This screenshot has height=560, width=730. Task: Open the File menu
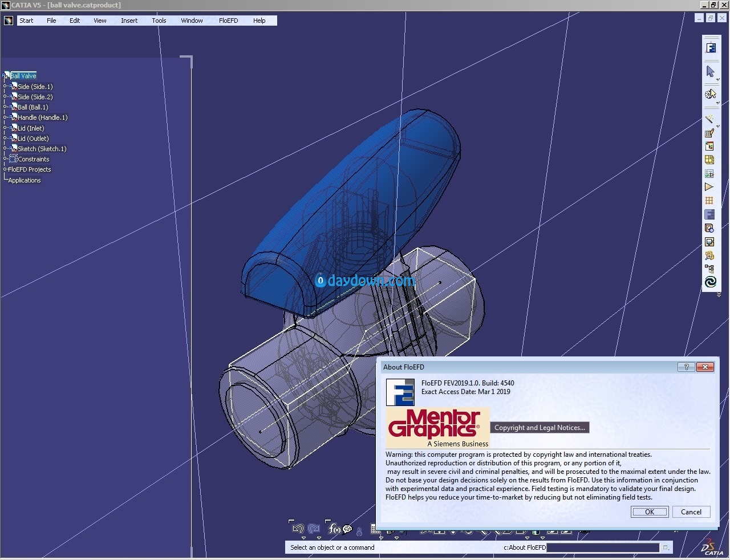tap(51, 21)
